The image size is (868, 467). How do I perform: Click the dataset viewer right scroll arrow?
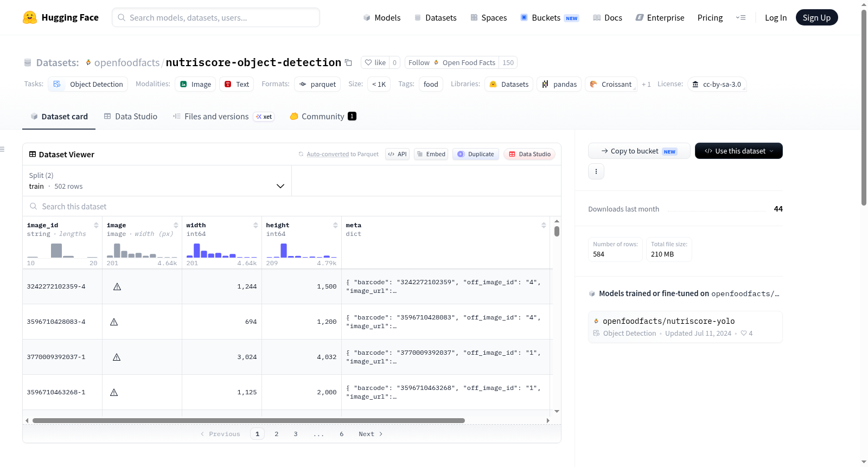pos(548,420)
